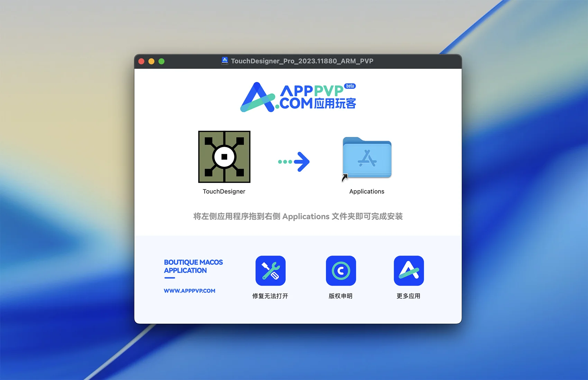The image size is (588, 380).
Task: Visit the WWW.APPPVP.COM link
Action: click(190, 291)
